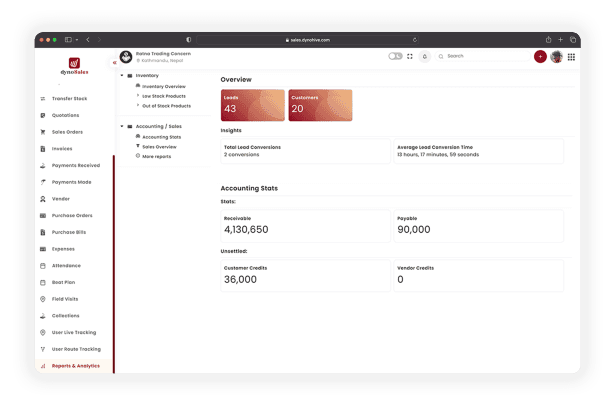
Task: Focus the Search field
Action: click(483, 56)
